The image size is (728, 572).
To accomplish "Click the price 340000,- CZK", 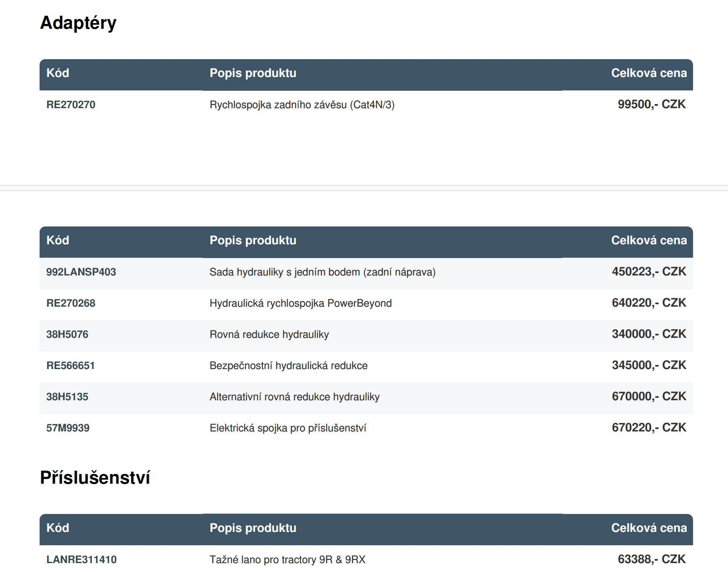I will click(x=649, y=334).
